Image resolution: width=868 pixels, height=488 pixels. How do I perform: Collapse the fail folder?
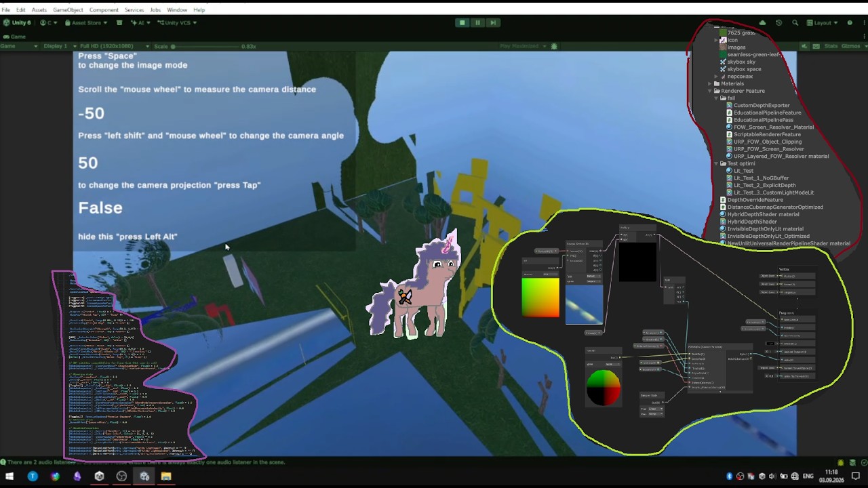(715, 98)
